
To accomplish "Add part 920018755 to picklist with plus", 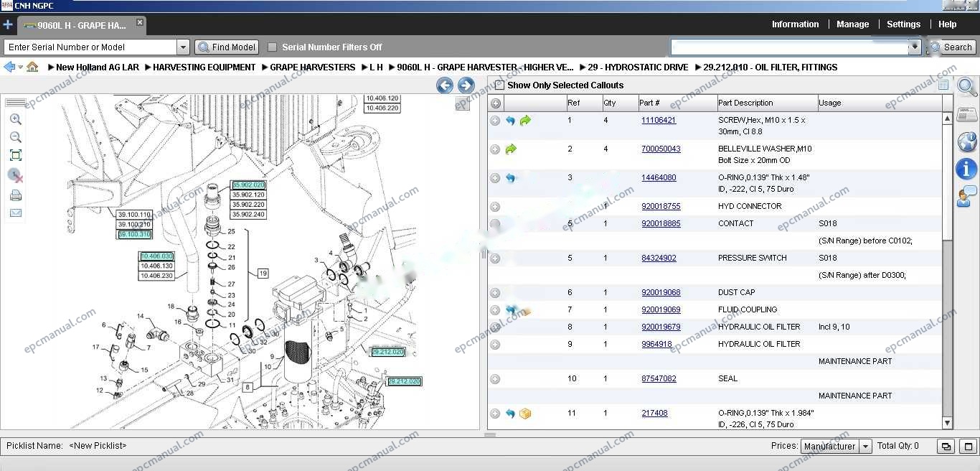I will click(495, 207).
